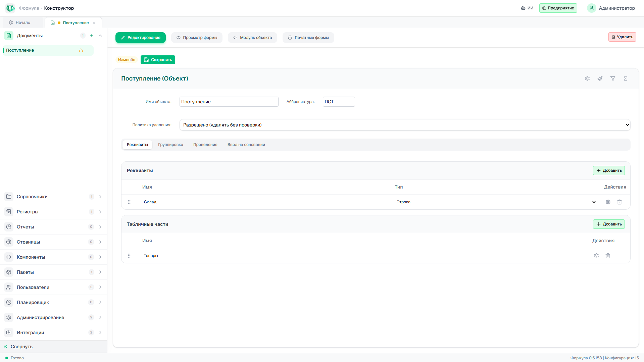Open the ИИ assistant in the top bar

point(527,8)
